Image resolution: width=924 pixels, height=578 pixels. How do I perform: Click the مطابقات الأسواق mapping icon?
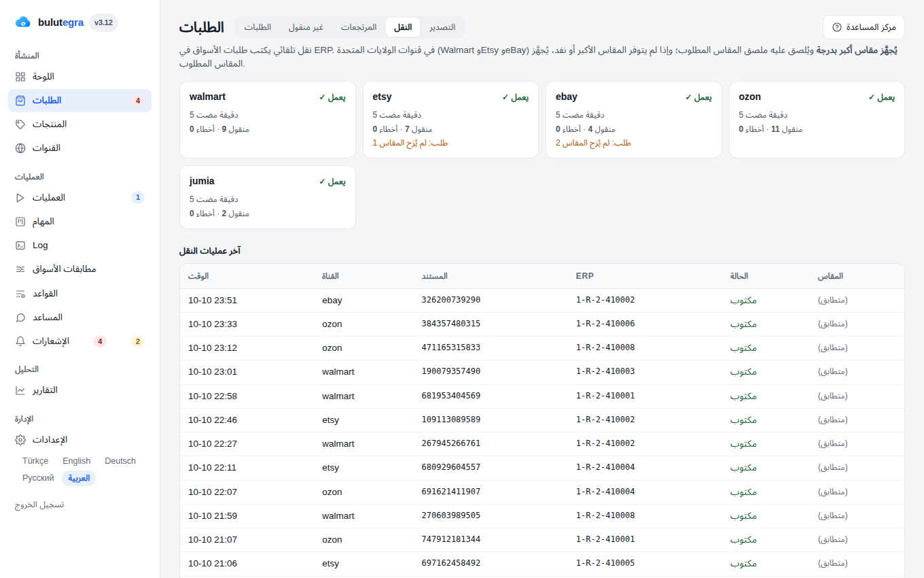(20, 269)
